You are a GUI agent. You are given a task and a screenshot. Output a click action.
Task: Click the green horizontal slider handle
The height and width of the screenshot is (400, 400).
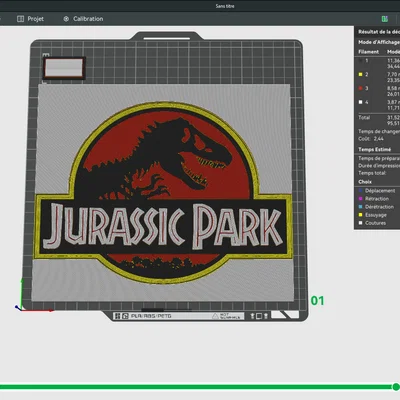(x=396, y=387)
